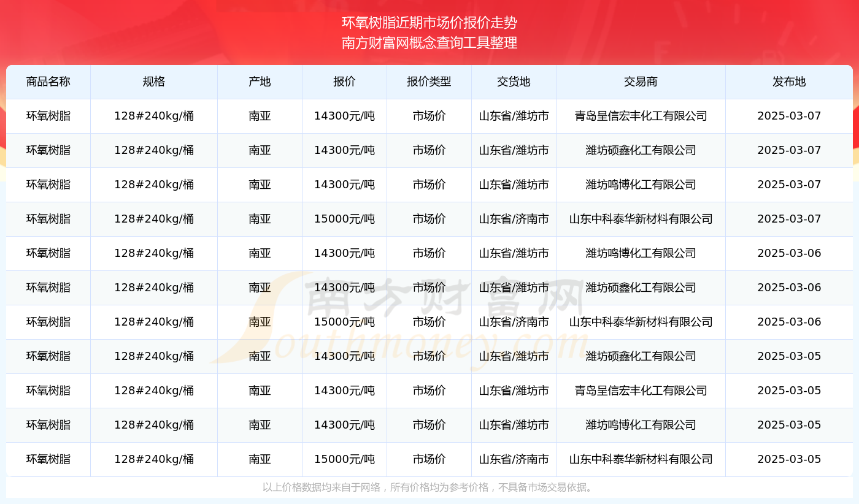Click 2025-03-07 date in 山东中科泰华 row

click(x=789, y=219)
